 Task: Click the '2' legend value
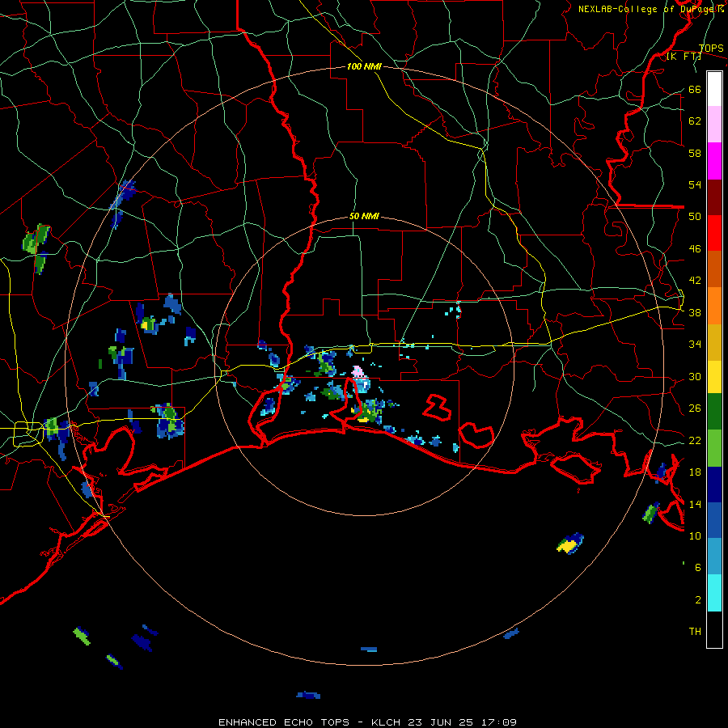click(x=698, y=600)
